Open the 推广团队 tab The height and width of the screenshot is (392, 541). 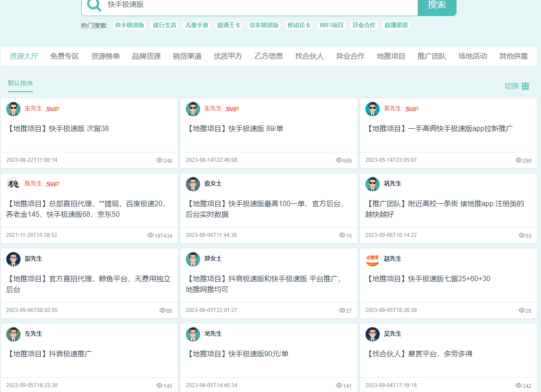[432, 56]
